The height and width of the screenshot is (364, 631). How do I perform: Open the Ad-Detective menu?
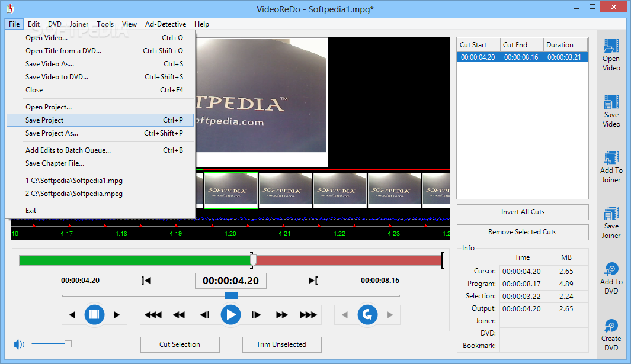click(x=165, y=24)
